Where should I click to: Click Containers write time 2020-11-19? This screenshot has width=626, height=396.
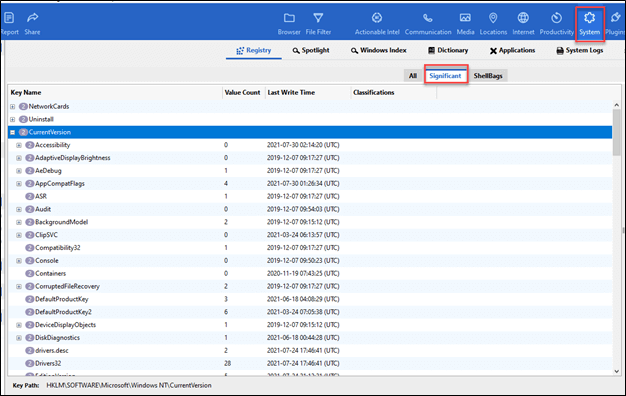point(303,273)
